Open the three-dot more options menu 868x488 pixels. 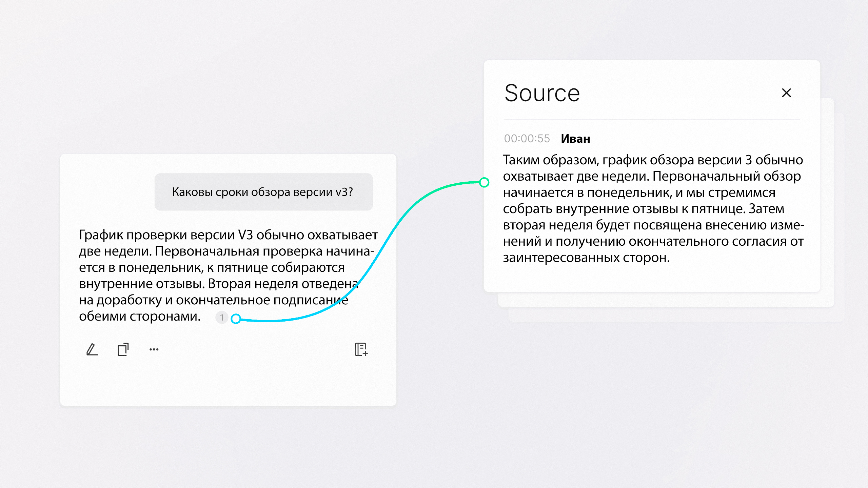point(154,349)
